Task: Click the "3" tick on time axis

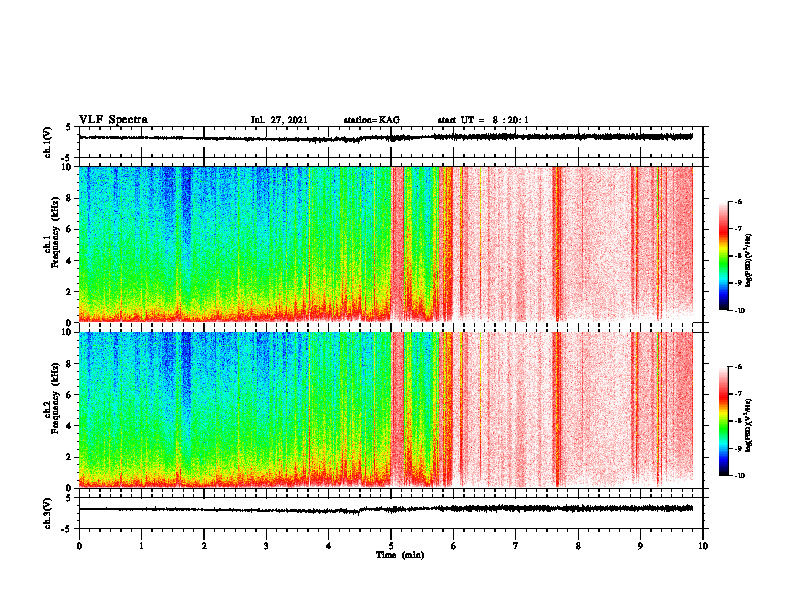Action: (x=266, y=546)
